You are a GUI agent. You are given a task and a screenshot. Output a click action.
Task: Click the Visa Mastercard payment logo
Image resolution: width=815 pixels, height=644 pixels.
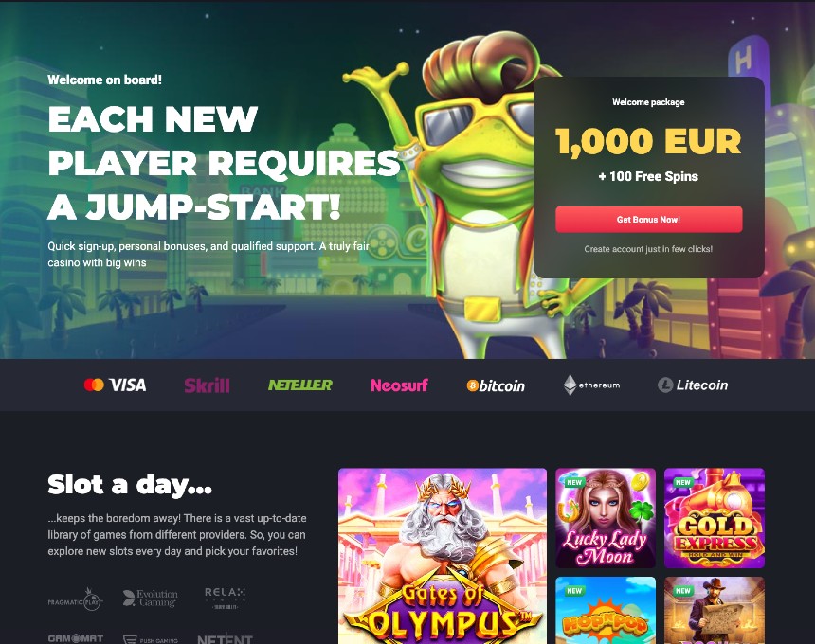(x=115, y=385)
